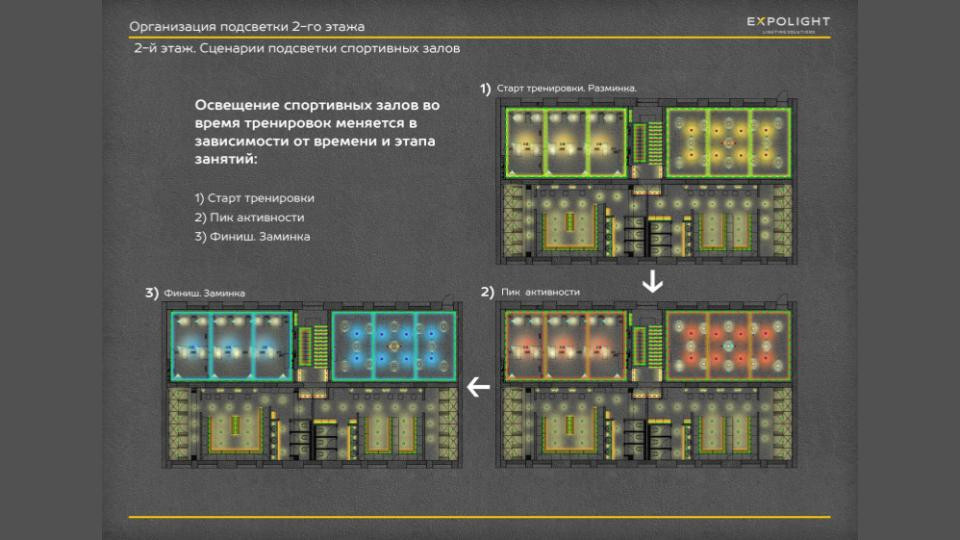Click the EXPOLIGHT logo
The width and height of the screenshot is (960, 540).
[788, 24]
